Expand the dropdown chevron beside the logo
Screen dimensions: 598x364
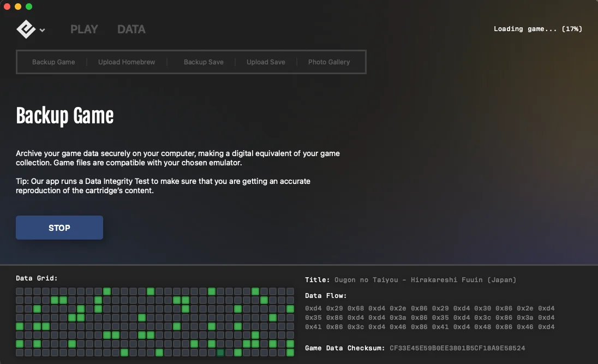pos(43,31)
